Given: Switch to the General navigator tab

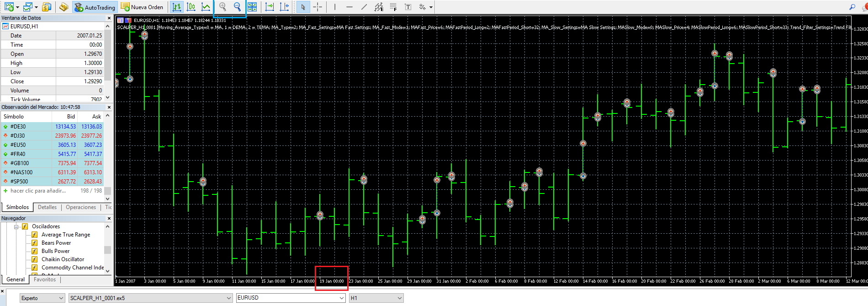Looking at the screenshot, I should pos(16,279).
